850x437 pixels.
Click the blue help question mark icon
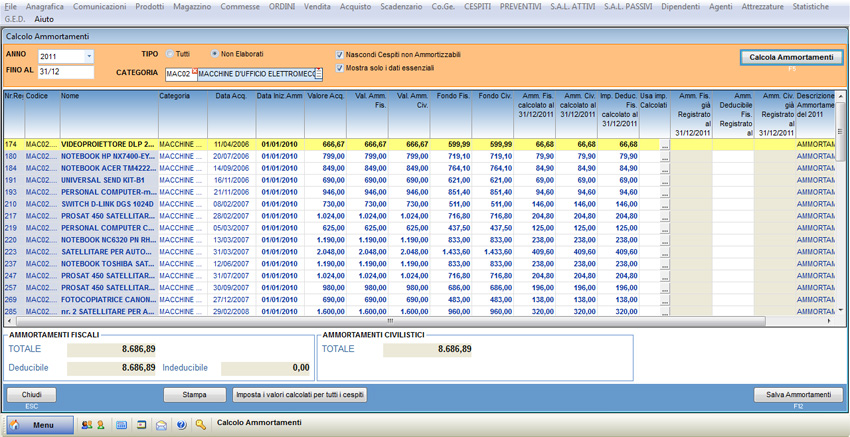tap(181, 425)
